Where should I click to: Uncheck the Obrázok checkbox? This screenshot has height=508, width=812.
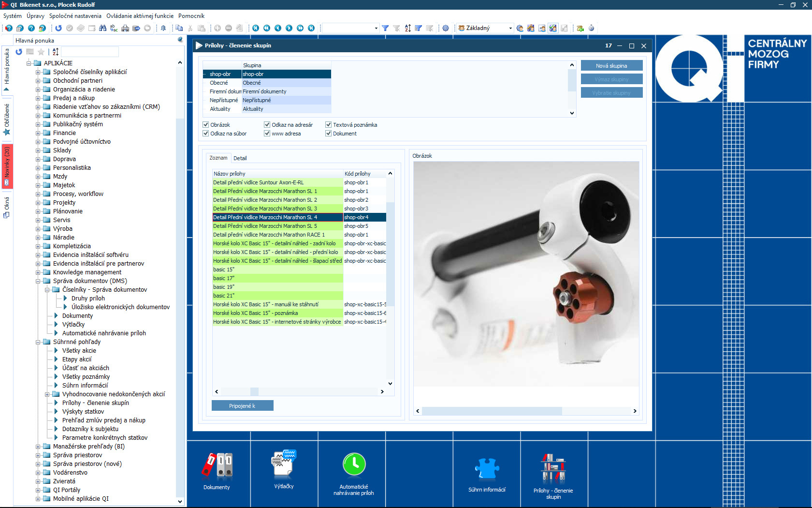tap(206, 125)
